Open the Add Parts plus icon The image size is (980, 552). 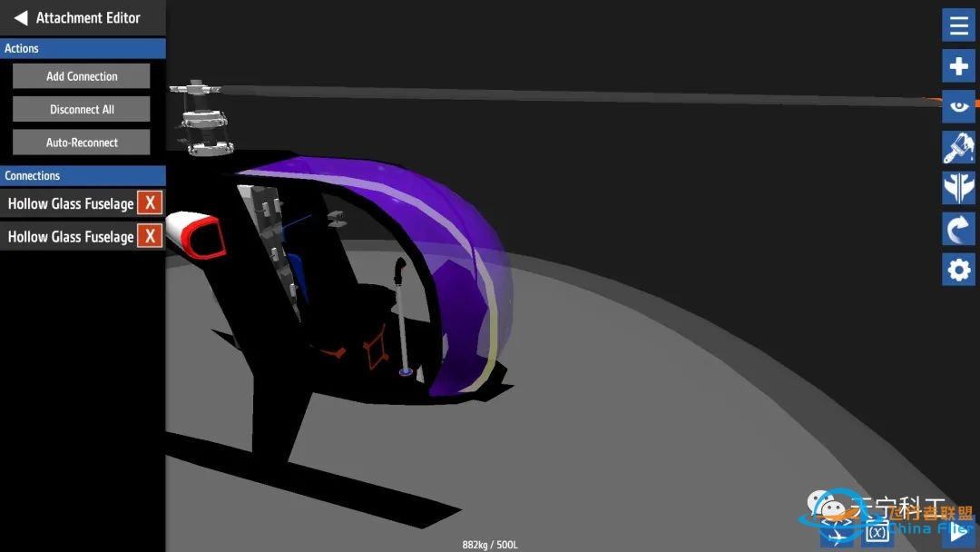[958, 66]
